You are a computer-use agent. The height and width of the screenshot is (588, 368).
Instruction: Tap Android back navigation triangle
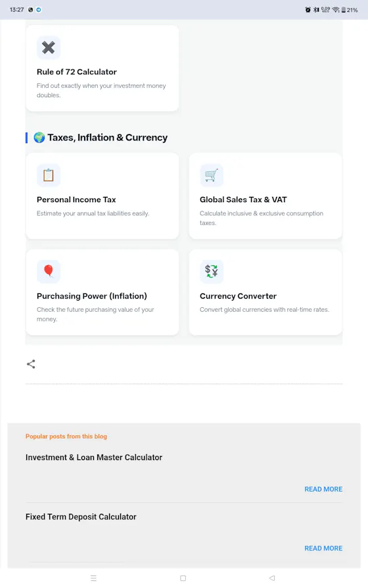272,578
